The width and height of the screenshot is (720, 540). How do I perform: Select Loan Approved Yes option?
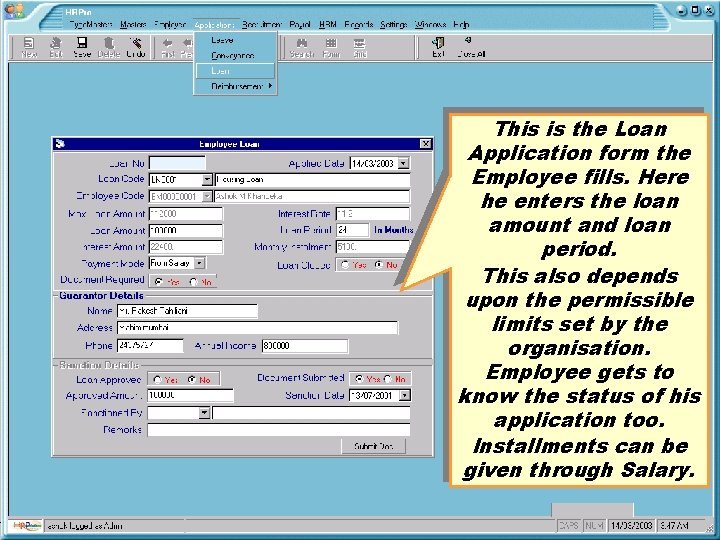click(x=158, y=379)
